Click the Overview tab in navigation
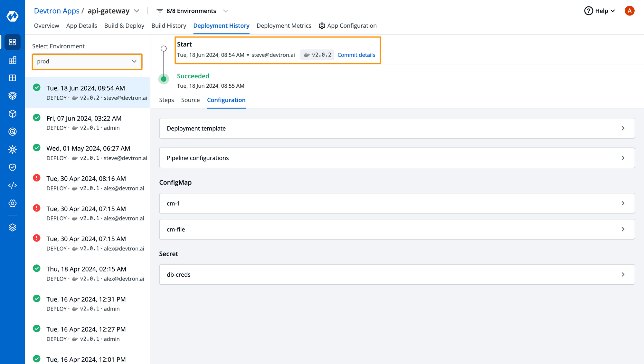 [x=46, y=26]
